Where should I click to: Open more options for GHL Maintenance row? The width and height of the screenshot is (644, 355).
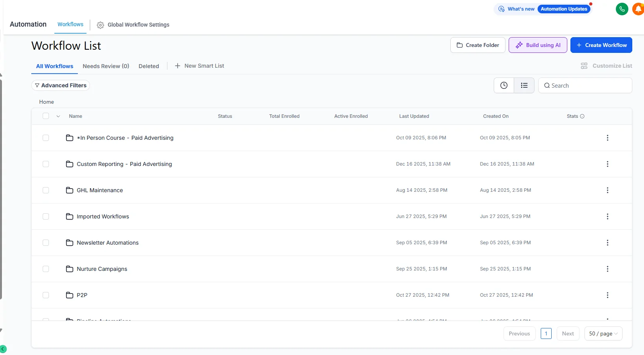[x=608, y=190]
